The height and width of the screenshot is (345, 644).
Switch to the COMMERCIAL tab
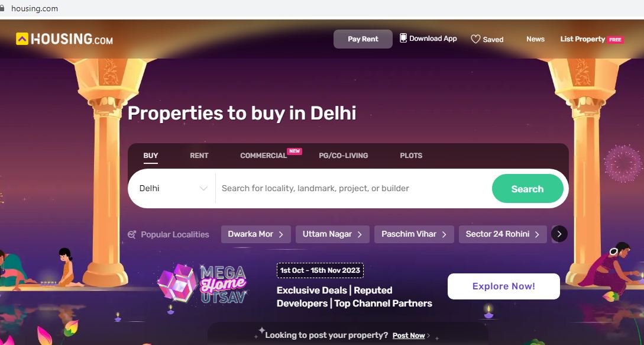coord(263,156)
